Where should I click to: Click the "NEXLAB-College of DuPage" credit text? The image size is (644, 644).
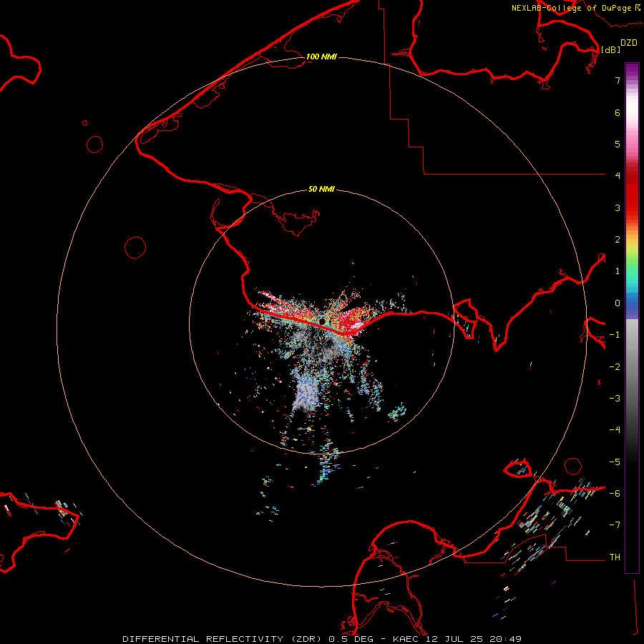(x=571, y=8)
